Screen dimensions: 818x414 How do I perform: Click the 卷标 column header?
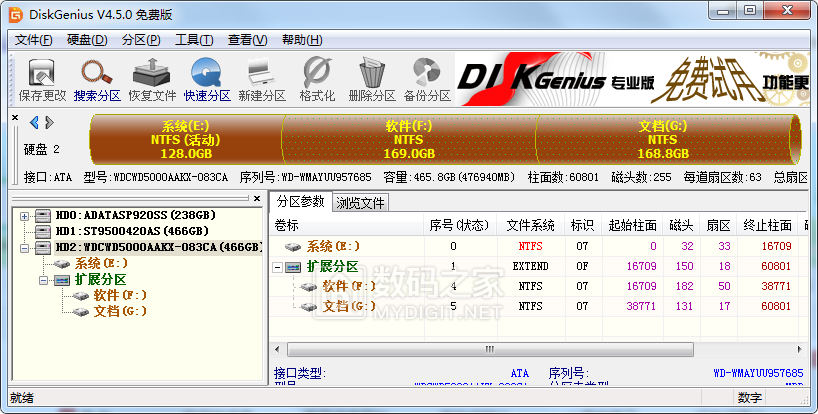pyautogui.click(x=346, y=225)
